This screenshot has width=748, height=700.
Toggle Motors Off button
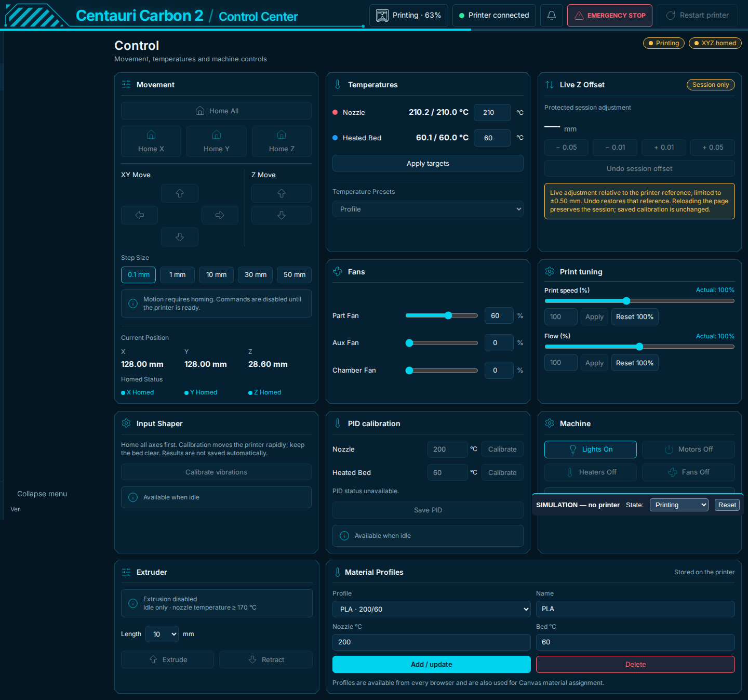(688, 450)
